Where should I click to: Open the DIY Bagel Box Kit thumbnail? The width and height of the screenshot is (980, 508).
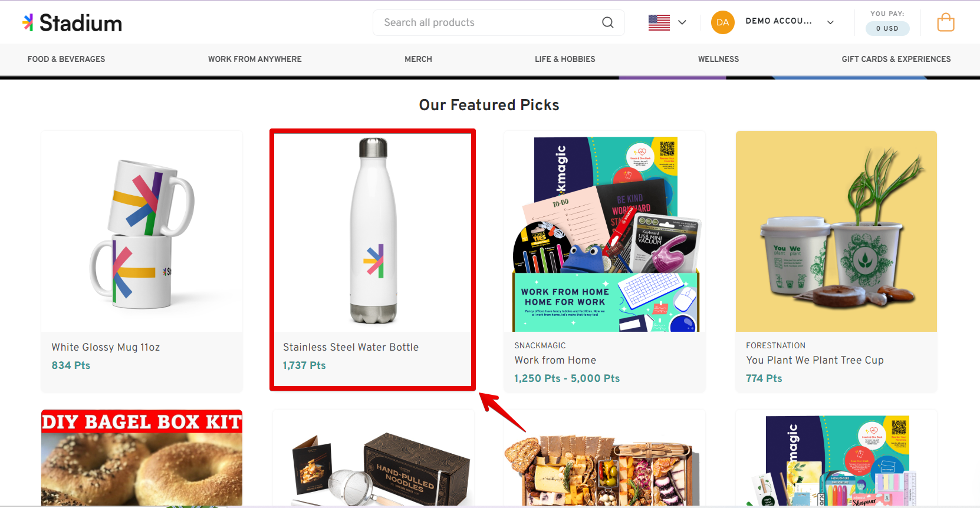142,457
